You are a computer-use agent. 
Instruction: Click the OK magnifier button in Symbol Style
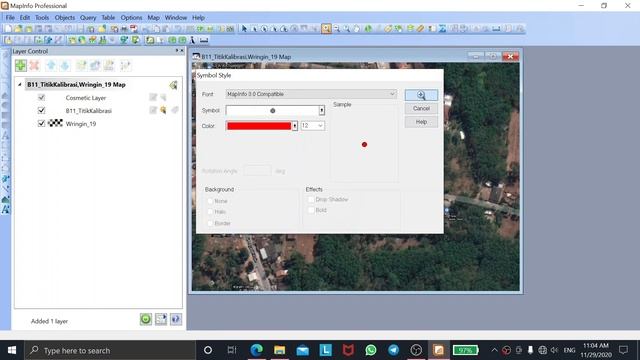click(421, 95)
